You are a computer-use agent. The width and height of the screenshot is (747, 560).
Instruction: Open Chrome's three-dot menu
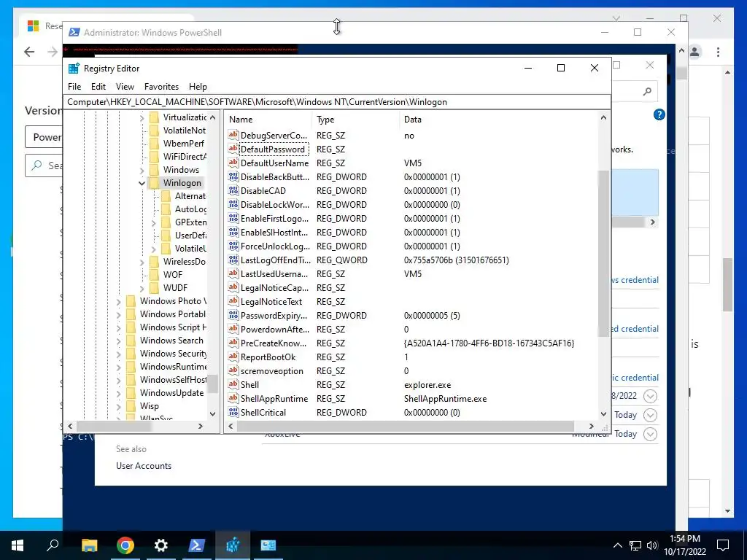click(718, 52)
